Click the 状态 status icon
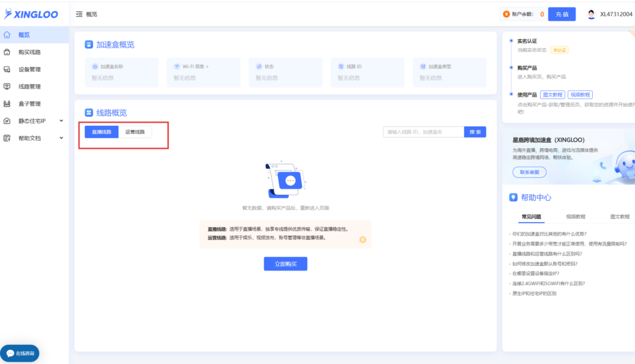Image resolution: width=635 pixels, height=364 pixels. [x=259, y=66]
